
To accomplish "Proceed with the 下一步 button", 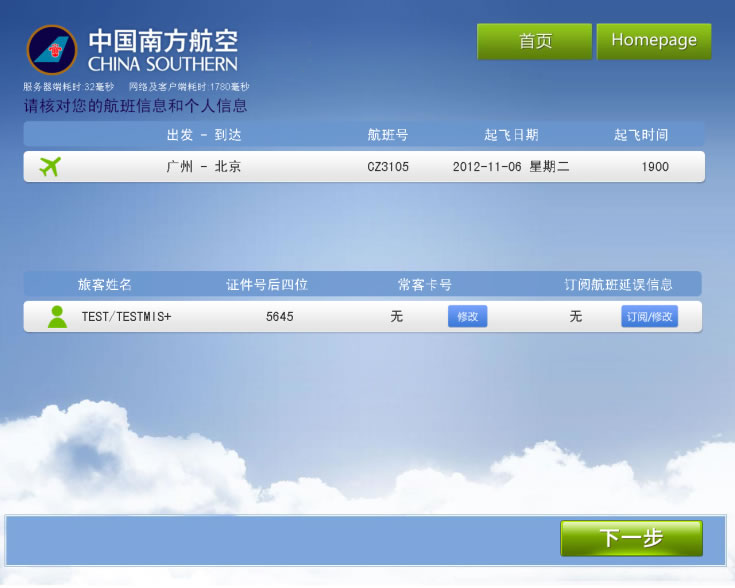I will (631, 538).
